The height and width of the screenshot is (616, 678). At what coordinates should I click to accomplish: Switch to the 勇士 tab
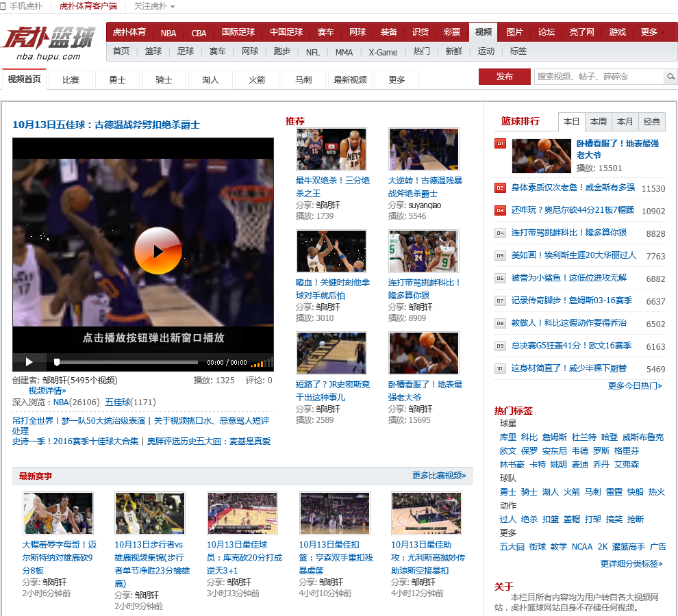[x=117, y=80]
